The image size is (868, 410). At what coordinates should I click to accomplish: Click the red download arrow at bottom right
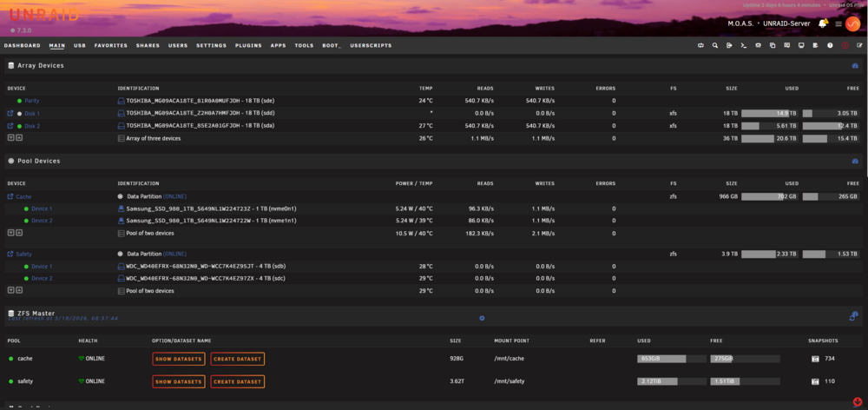(x=858, y=401)
